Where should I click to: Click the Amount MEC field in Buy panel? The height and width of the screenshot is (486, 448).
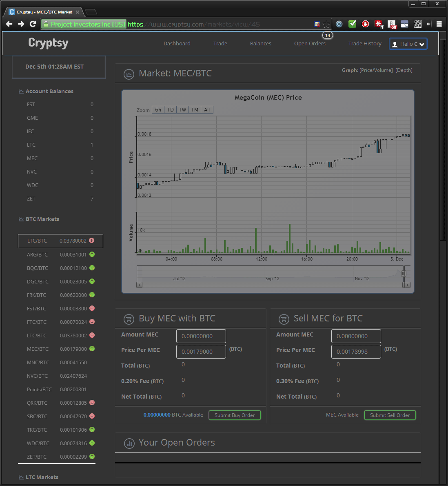click(201, 336)
